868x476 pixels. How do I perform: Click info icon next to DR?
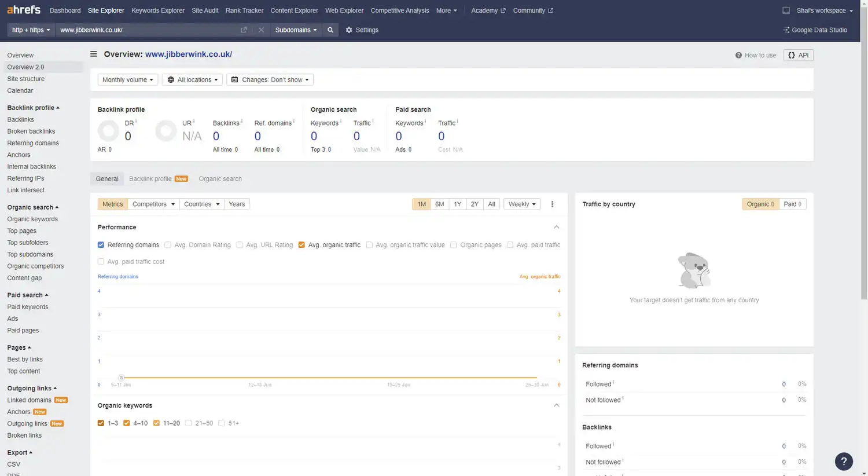tap(136, 122)
